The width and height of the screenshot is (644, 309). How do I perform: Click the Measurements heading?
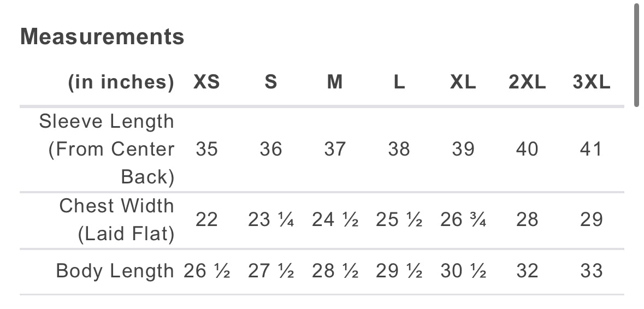tap(102, 37)
